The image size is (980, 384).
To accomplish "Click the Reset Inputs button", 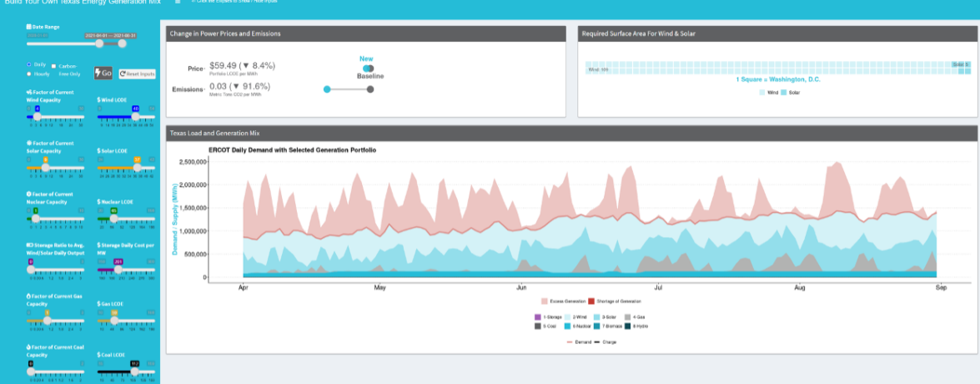I will 138,74.
